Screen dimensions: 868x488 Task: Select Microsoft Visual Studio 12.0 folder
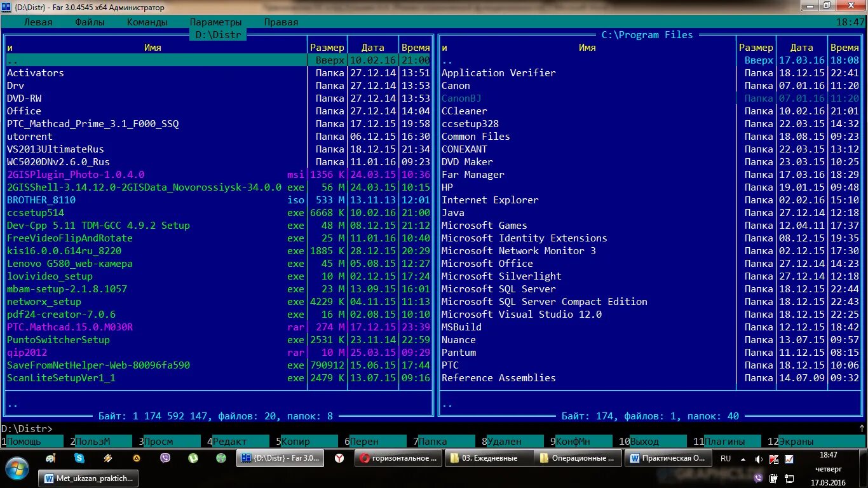[x=522, y=315]
